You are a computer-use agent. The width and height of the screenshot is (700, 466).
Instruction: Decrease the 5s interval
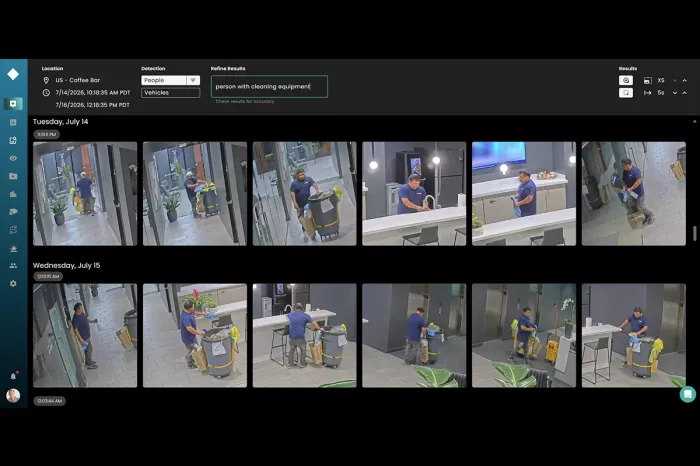coord(675,93)
